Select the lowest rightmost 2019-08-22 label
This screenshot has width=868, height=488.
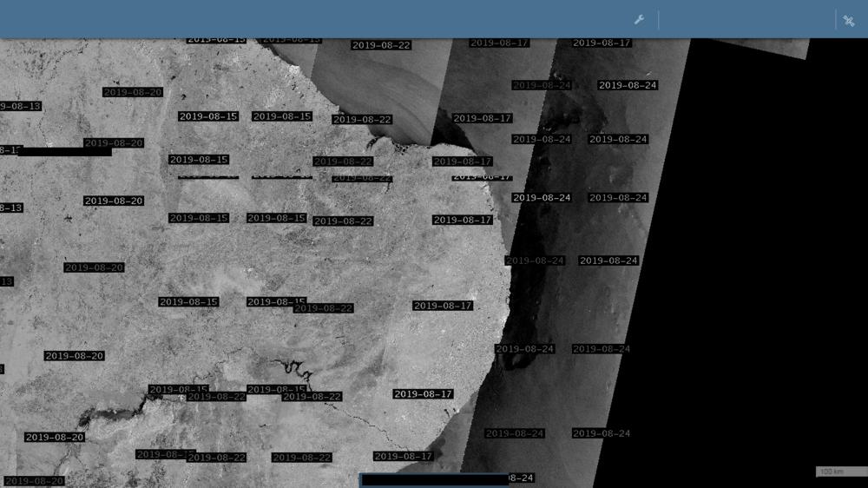click(x=302, y=458)
